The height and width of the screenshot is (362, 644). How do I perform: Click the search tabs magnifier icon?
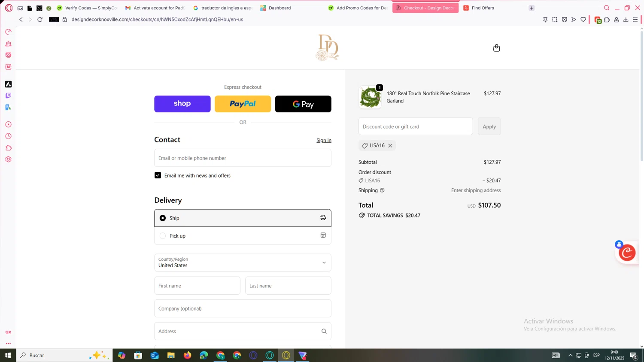click(607, 8)
